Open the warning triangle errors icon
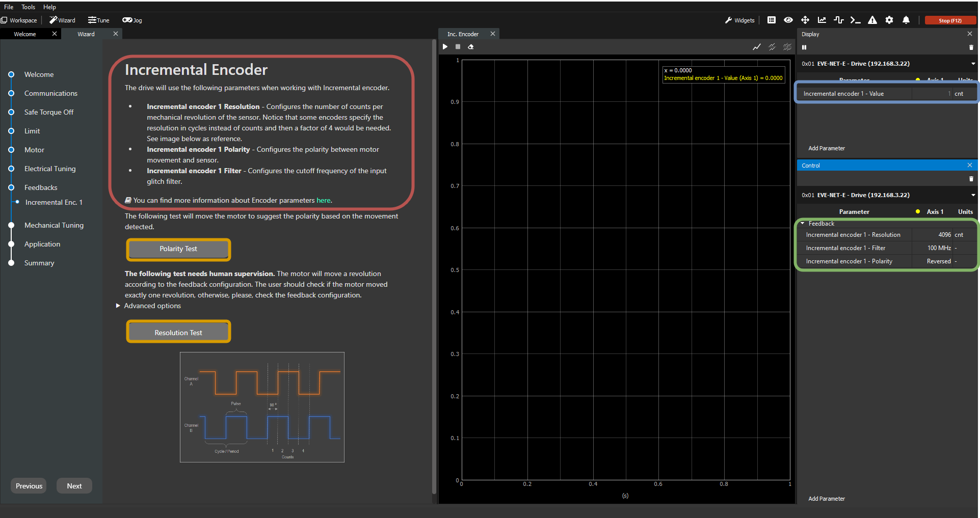 (872, 20)
